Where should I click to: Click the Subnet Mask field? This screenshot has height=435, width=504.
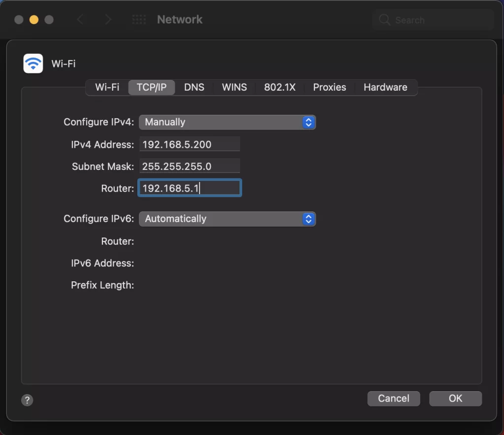pos(189,166)
